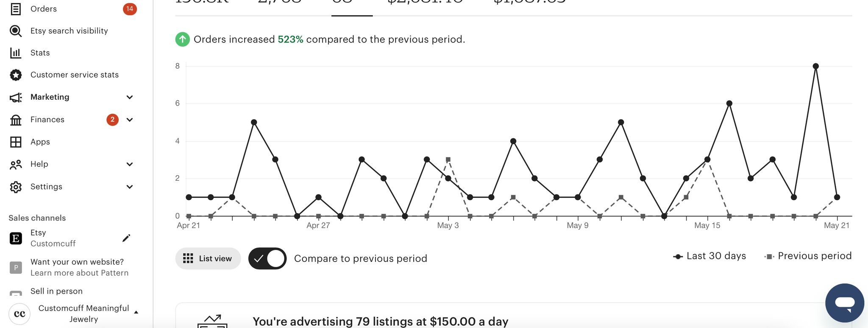Open the Orders icon in sidebar
Screen dimensions: 868x328
click(x=16, y=9)
